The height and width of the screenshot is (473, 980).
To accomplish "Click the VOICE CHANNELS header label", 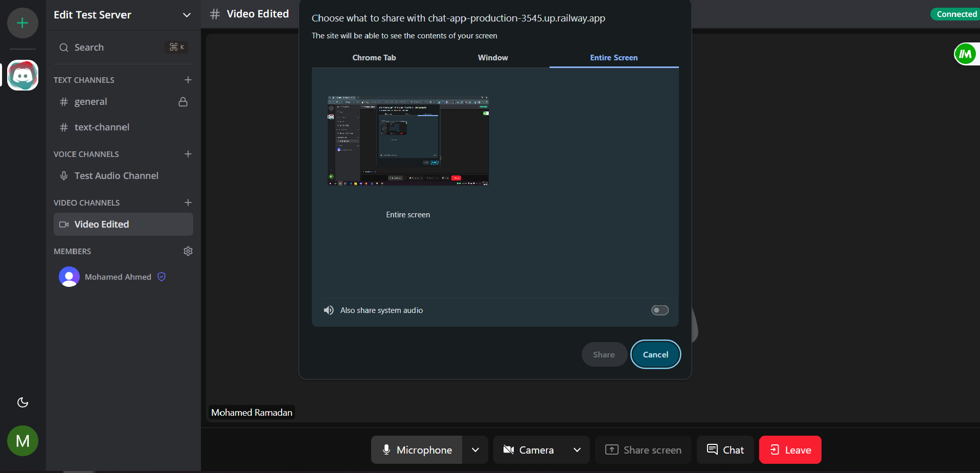I will pos(86,154).
